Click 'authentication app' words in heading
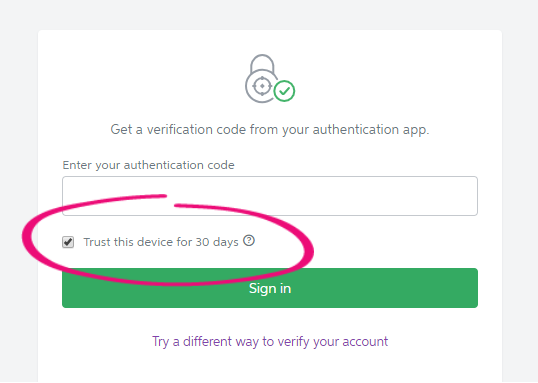538x383 pixels. tap(370, 130)
